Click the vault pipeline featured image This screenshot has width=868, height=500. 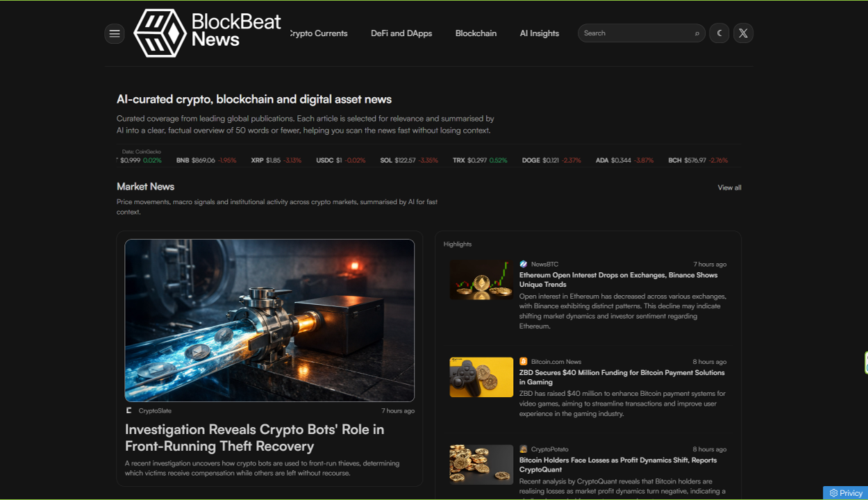(269, 320)
